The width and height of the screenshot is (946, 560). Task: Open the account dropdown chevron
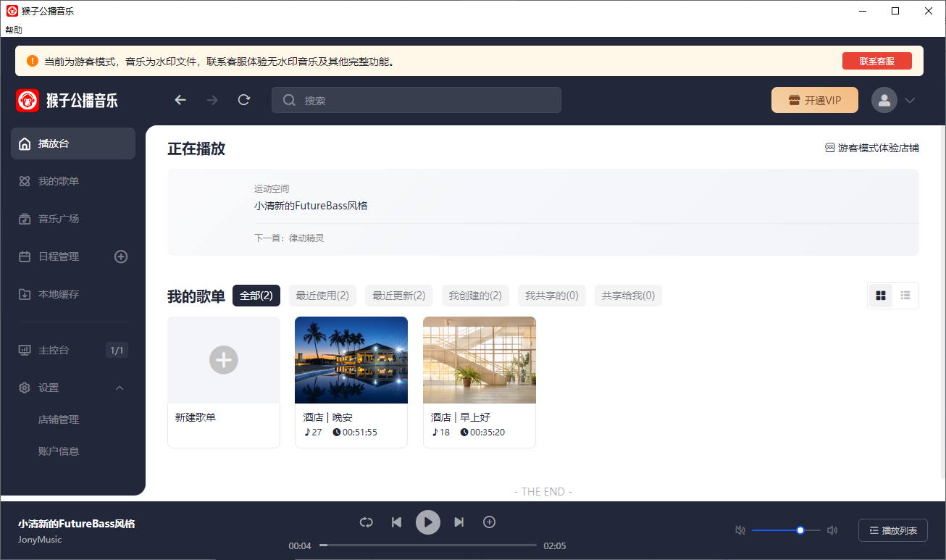pos(910,100)
